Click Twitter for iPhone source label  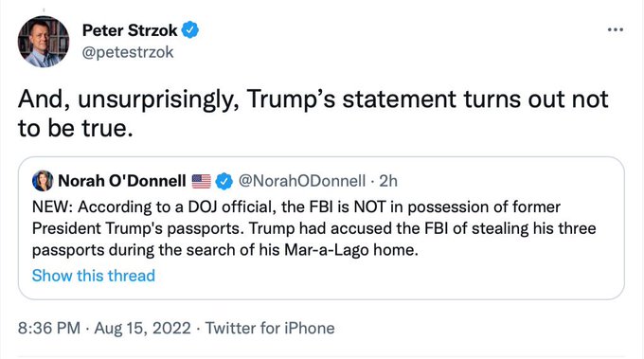coord(270,328)
